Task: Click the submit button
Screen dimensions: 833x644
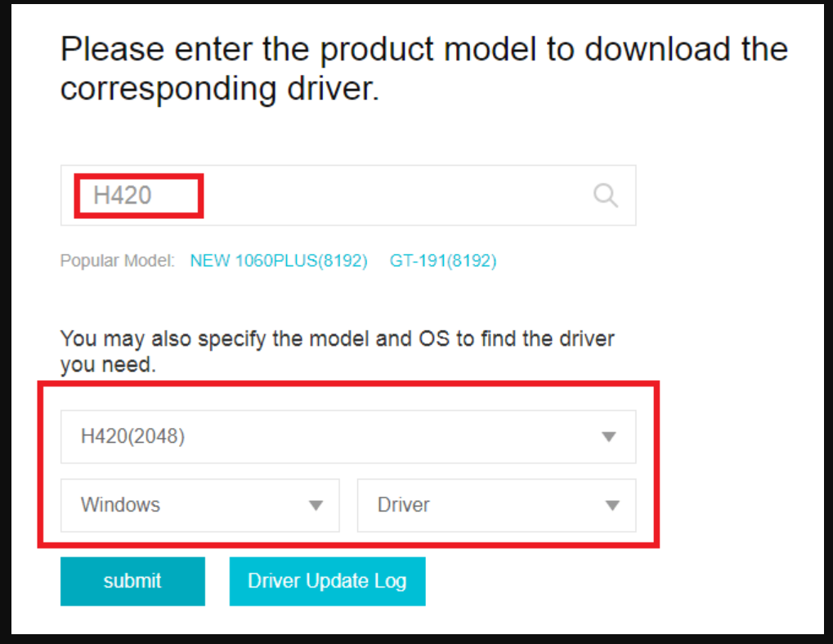Action: point(132,581)
